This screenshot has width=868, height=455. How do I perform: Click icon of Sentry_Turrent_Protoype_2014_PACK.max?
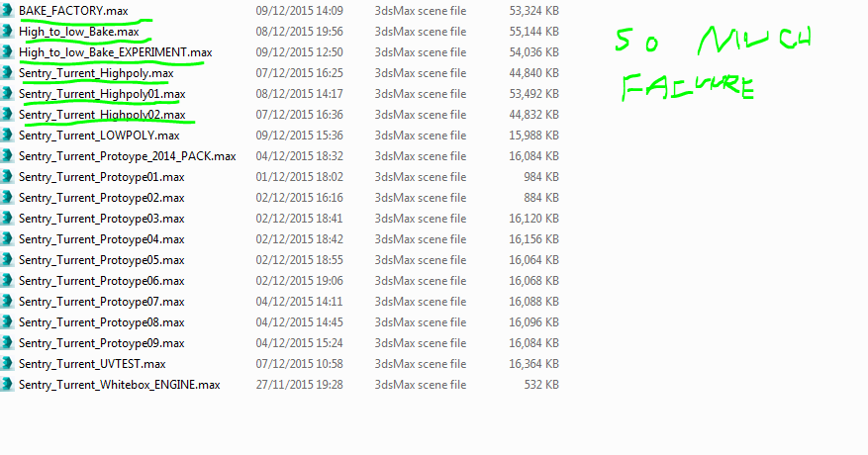pyautogui.click(x=7, y=155)
